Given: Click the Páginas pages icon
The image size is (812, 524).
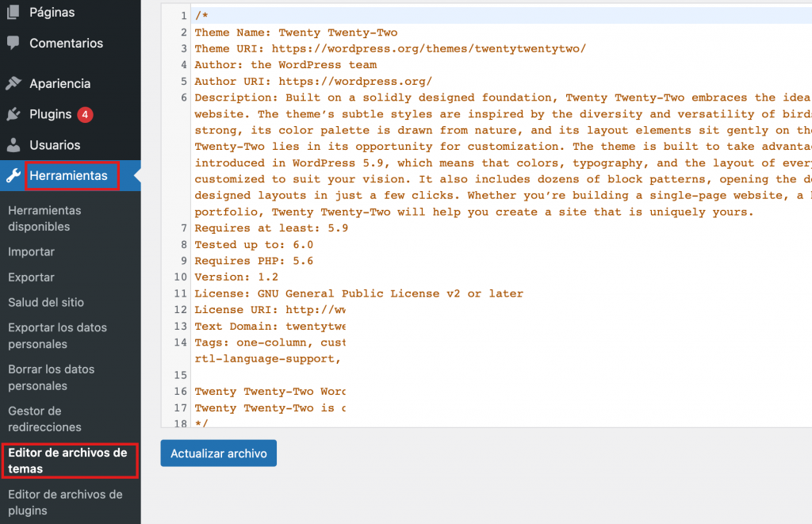Looking at the screenshot, I should pyautogui.click(x=13, y=13).
